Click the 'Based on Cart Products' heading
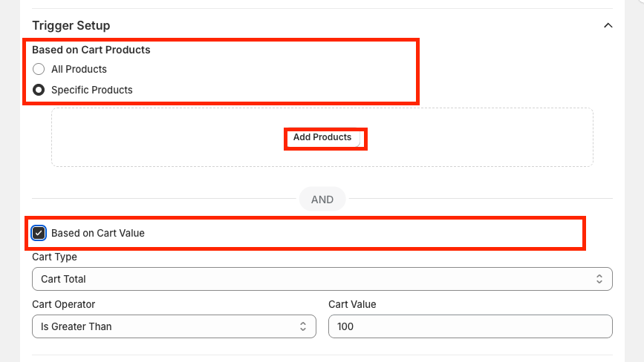 [x=91, y=50]
